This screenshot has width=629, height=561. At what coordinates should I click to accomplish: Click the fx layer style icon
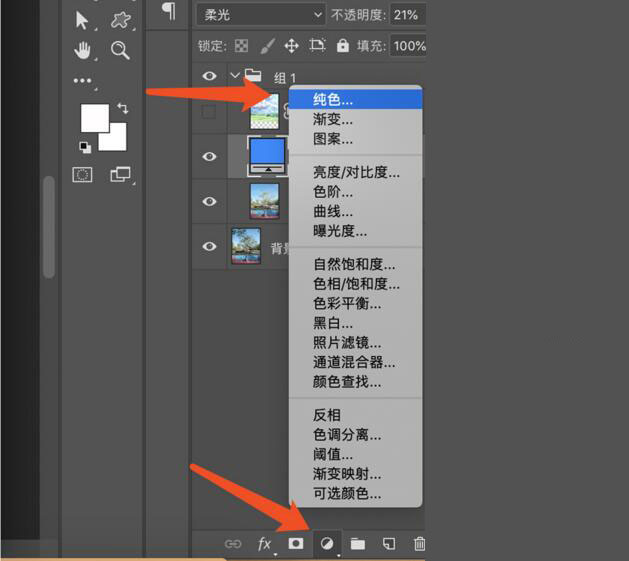[x=265, y=544]
